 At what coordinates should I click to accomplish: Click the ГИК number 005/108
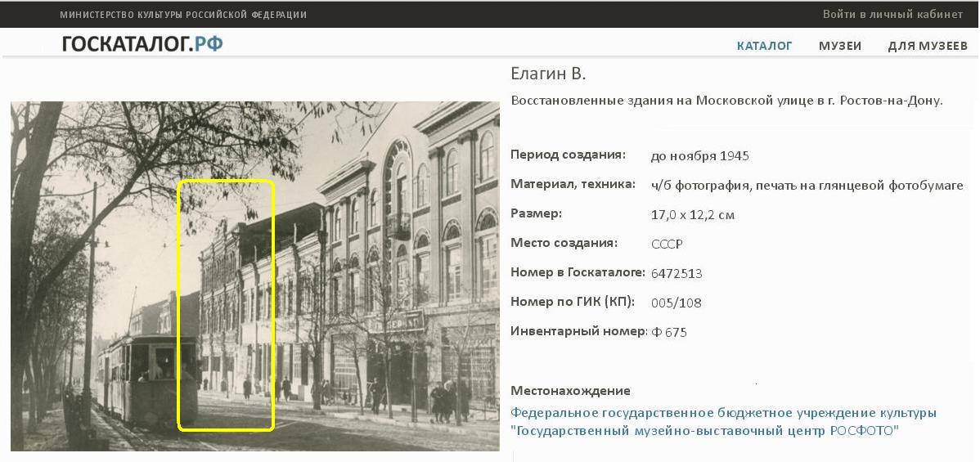pos(676,303)
